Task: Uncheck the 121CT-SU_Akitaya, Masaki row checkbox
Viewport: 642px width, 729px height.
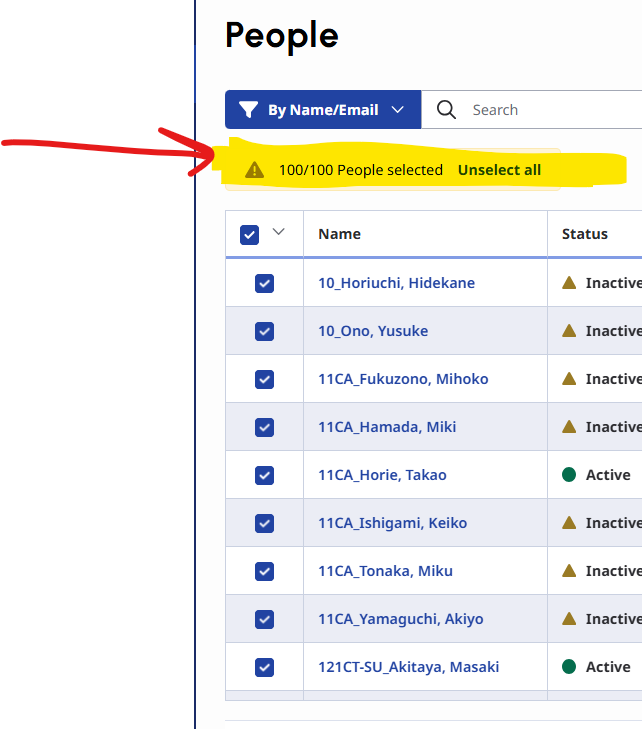Action: [265, 667]
